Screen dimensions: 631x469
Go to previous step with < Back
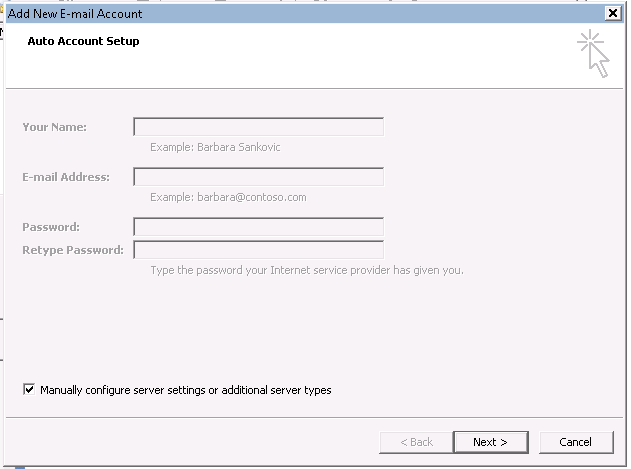coord(417,442)
